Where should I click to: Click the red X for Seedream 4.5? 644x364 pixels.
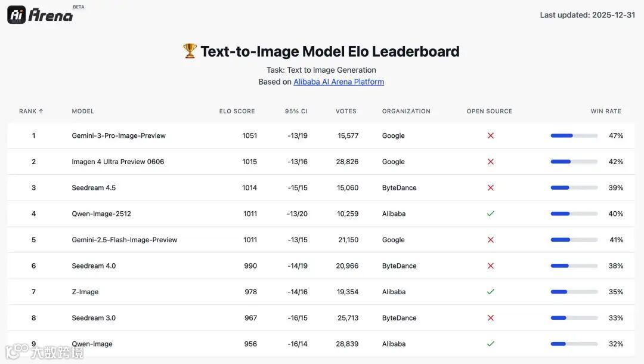490,187
